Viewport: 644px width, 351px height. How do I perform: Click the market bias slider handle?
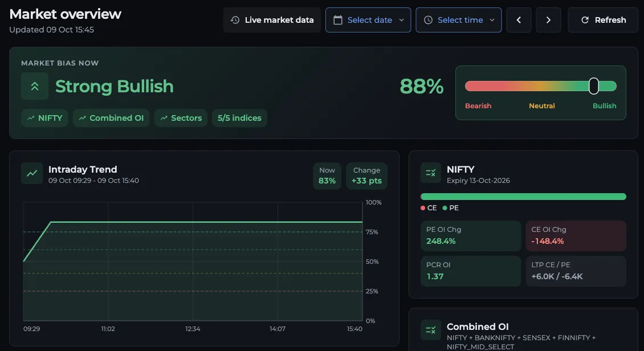593,86
